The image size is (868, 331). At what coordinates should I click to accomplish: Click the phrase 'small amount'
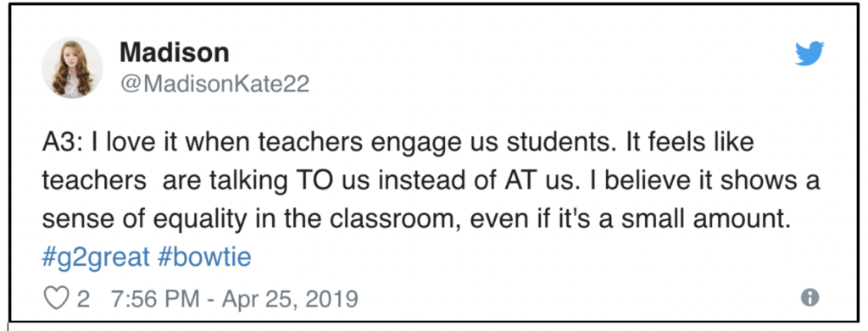(703, 220)
